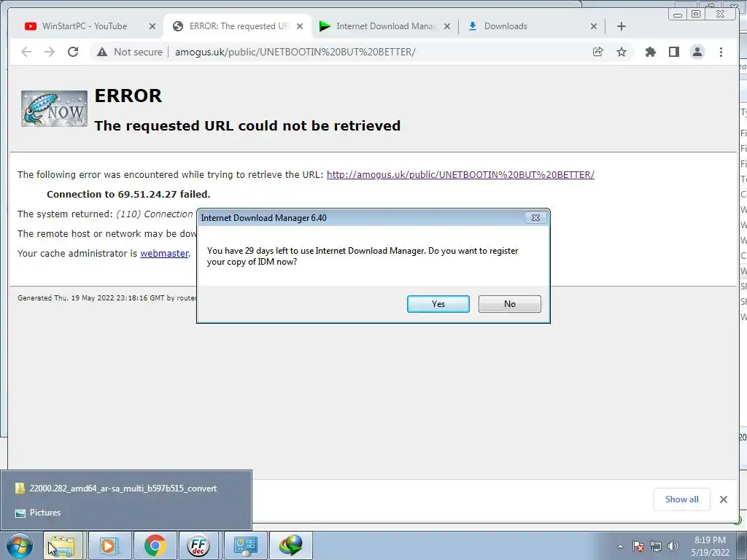
Task: Toggle the Chrome side panel icon
Action: (673, 52)
